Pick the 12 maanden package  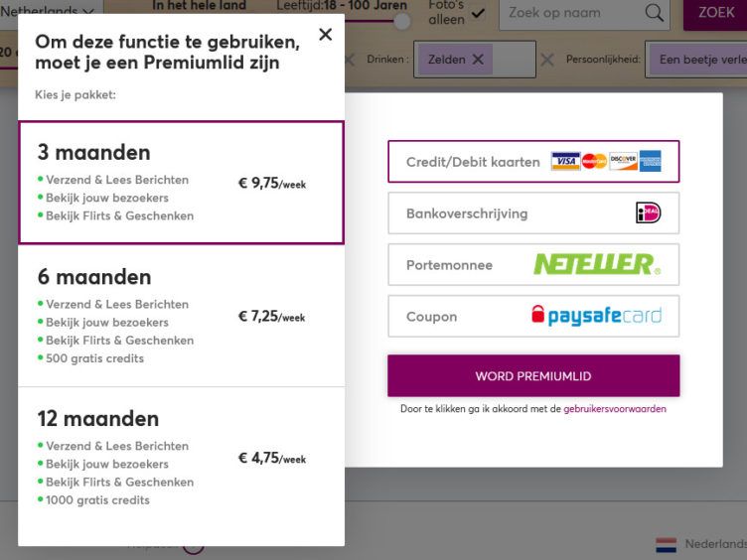point(181,458)
